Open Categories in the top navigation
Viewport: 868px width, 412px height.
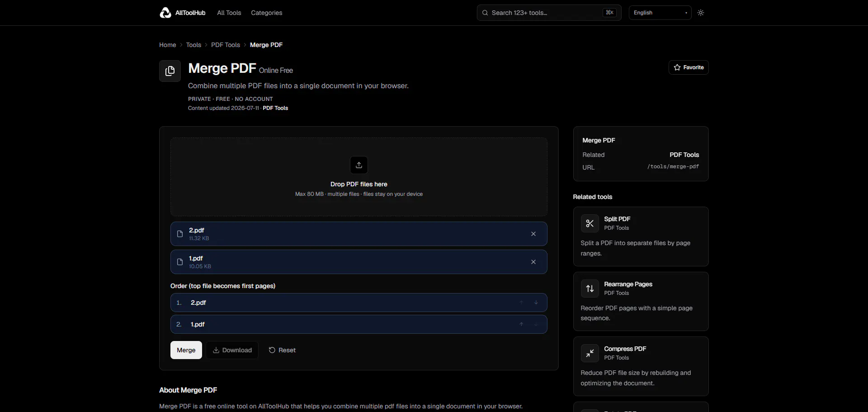pos(267,13)
